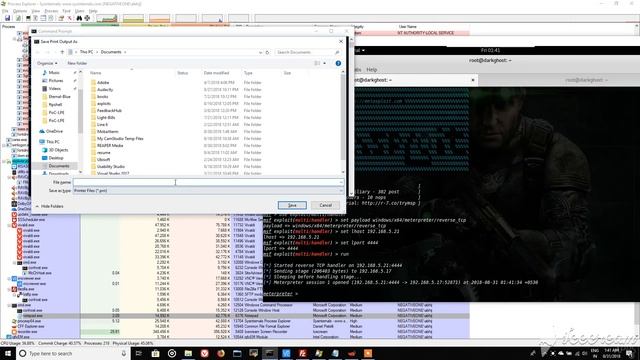Open the Save as type dropdown
This screenshot has width=640, height=360.
pyautogui.click(x=208, y=191)
